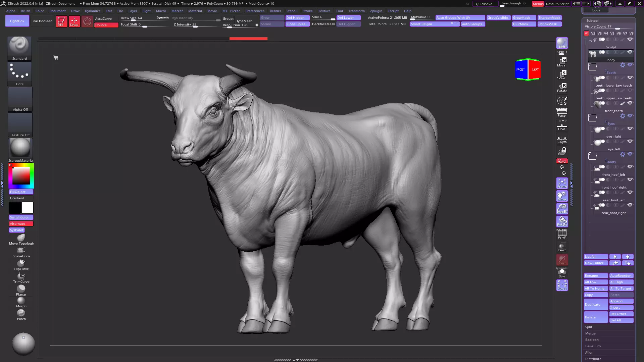Toggle Teeth folder visibility eye
644x362 pixels.
630,65
